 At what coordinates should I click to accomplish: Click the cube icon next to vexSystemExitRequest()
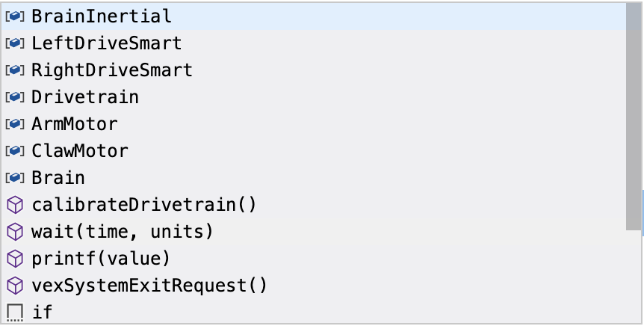[x=15, y=285]
